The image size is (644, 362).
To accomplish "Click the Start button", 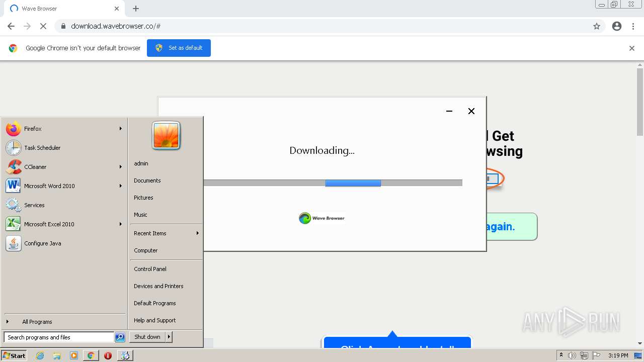I will tap(14, 355).
